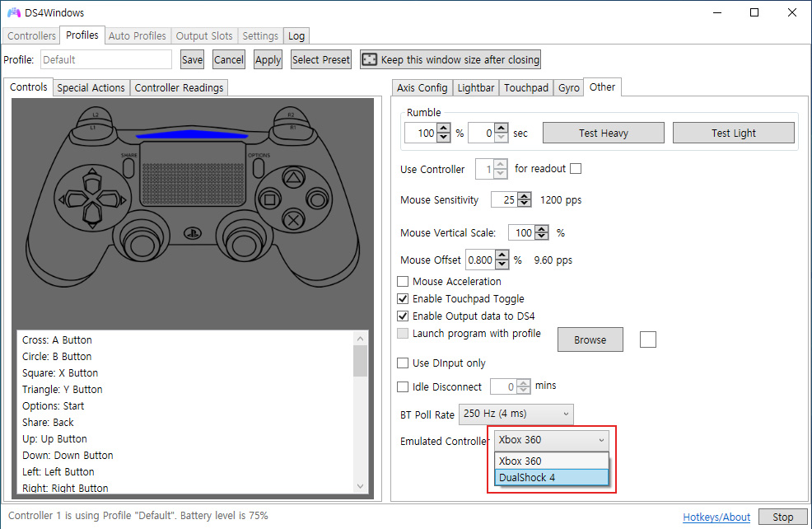Click the Profile name input field
Image resolution: width=812 pixels, height=529 pixels.
106,59
